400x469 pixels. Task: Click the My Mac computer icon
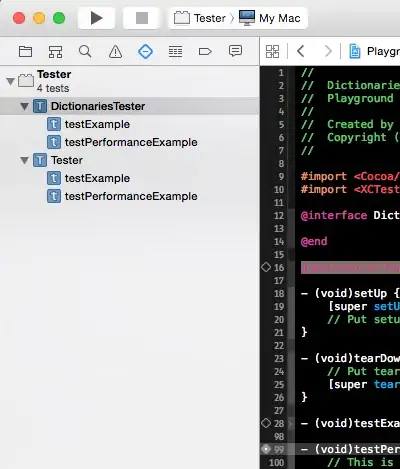[x=247, y=18]
